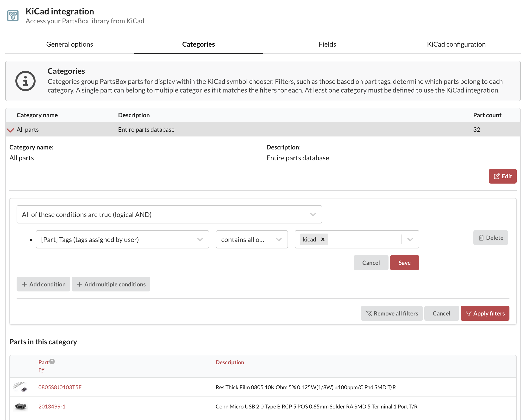Click Remove all filters button
This screenshot has width=527, height=420.
pos(392,313)
